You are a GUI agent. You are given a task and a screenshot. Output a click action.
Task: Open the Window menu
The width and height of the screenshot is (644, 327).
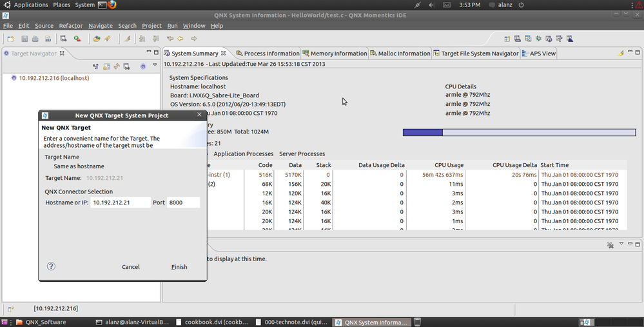(194, 25)
